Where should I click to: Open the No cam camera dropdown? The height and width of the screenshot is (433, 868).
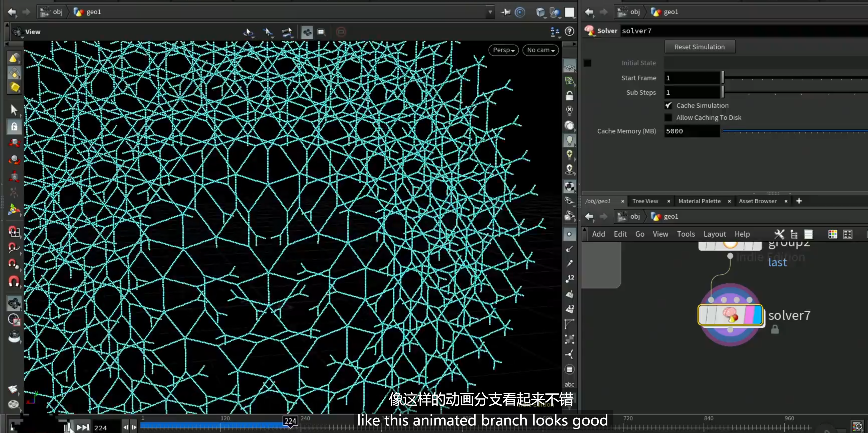point(540,50)
